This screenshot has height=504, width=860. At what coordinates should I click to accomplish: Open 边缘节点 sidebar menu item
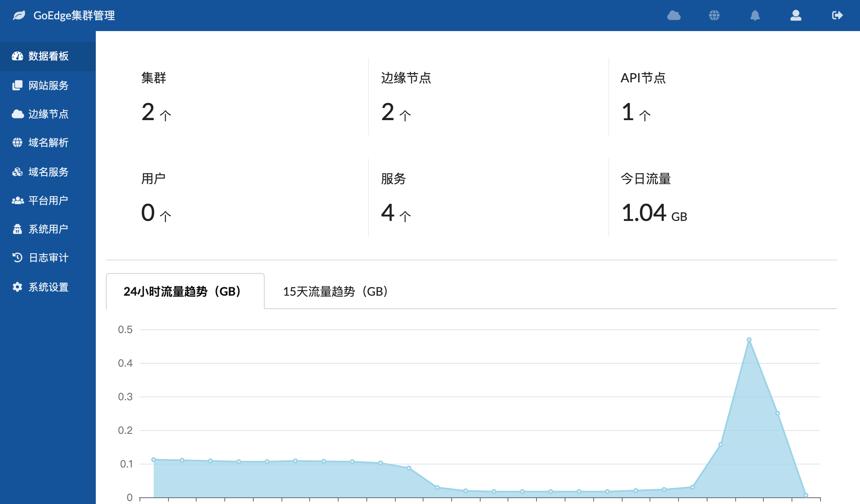[x=48, y=114]
